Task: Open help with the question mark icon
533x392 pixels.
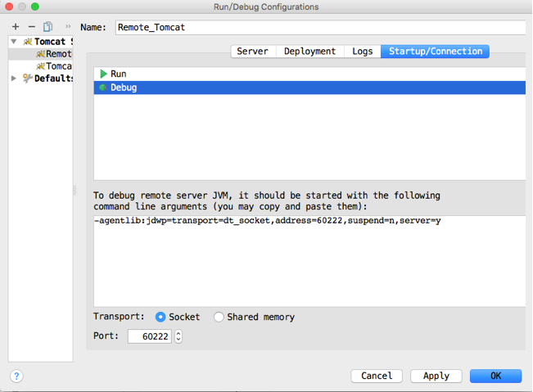Action: [x=16, y=376]
